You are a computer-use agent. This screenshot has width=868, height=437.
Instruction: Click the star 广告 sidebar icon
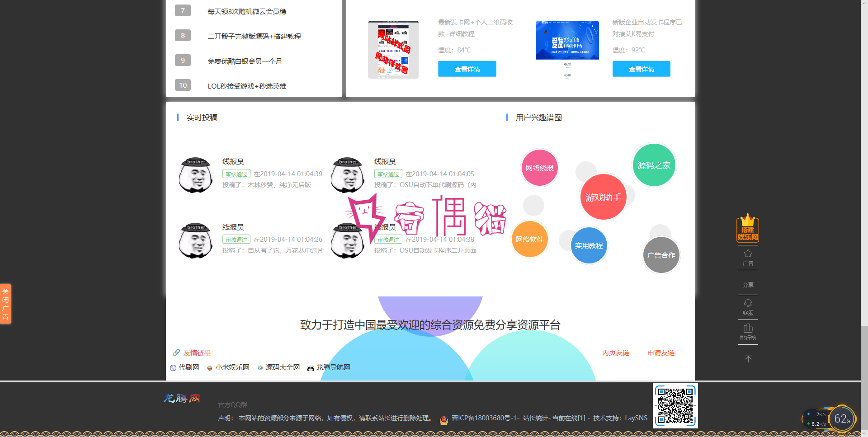748,258
